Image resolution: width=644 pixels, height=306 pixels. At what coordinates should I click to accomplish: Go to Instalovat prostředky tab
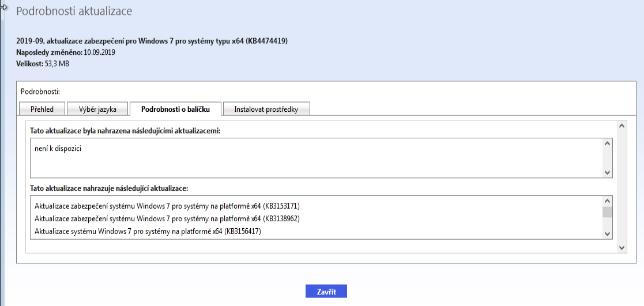point(266,109)
